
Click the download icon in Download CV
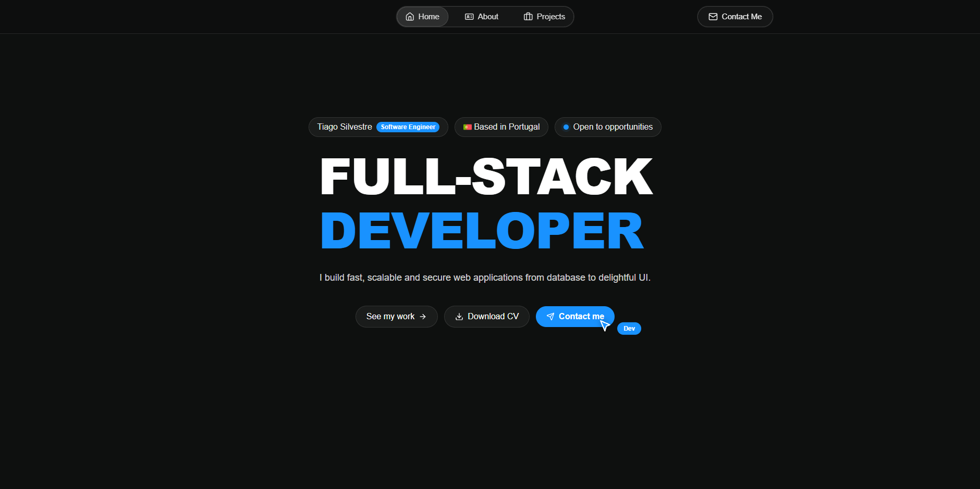pyautogui.click(x=459, y=316)
